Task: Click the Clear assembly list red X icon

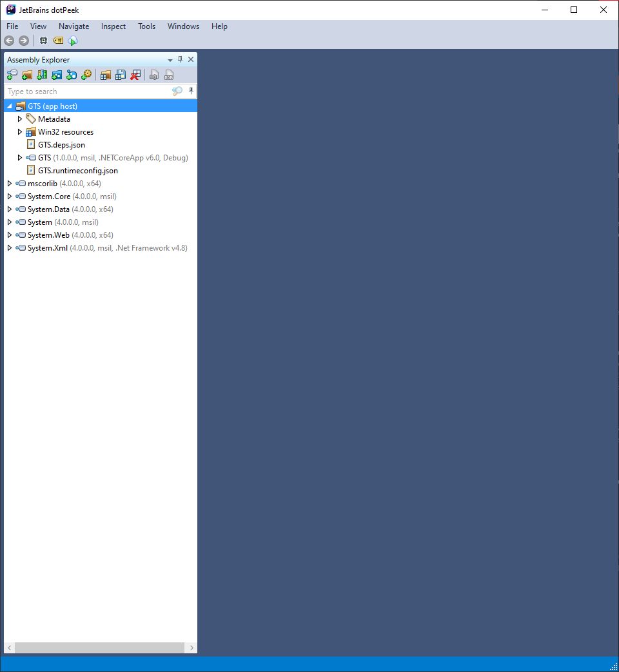Action: [x=135, y=75]
